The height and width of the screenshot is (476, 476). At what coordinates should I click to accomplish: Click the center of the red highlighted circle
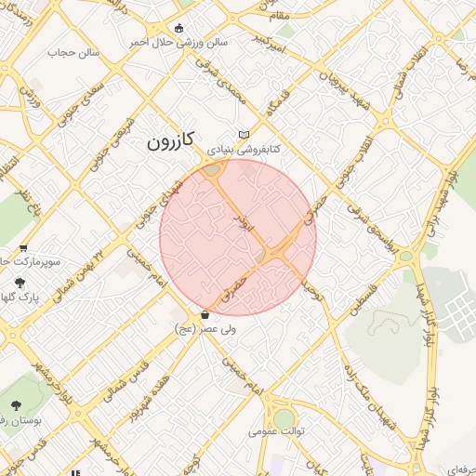(x=238, y=238)
